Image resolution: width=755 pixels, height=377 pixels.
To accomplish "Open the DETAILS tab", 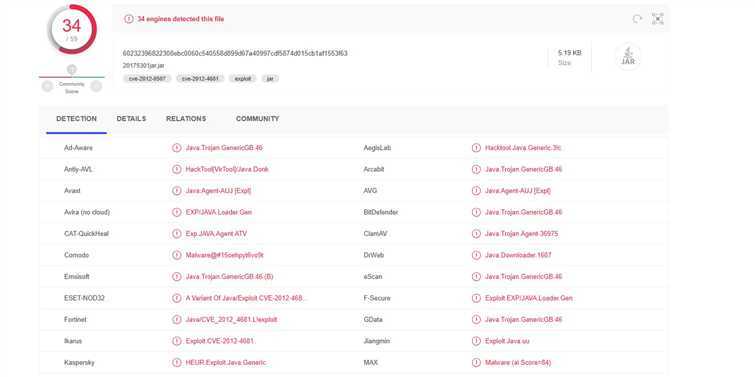I will 131,118.
